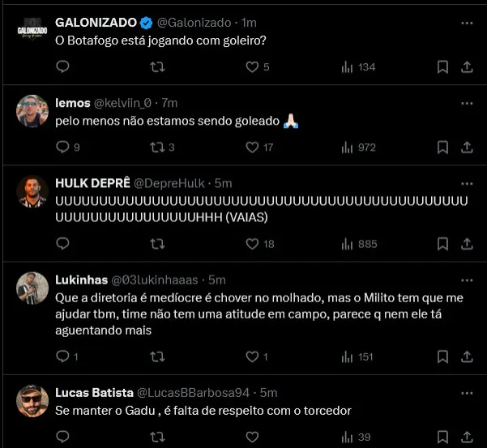Repost HULK DEPRÊ's tweet
This screenshot has height=448, width=487.
click(x=158, y=244)
